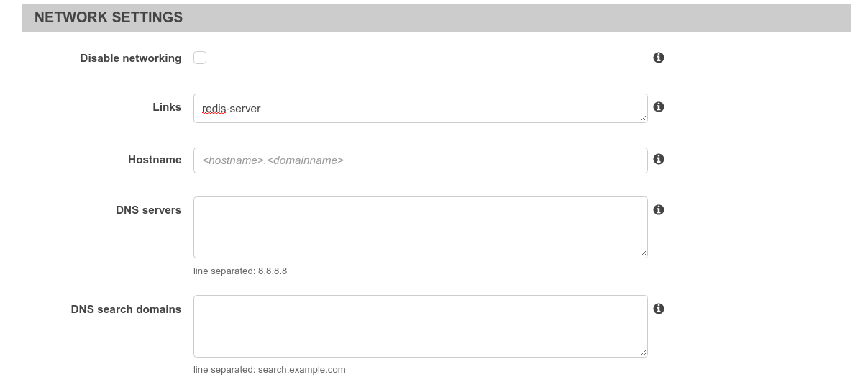Click the DNS servers textarea resize corner

[644, 254]
